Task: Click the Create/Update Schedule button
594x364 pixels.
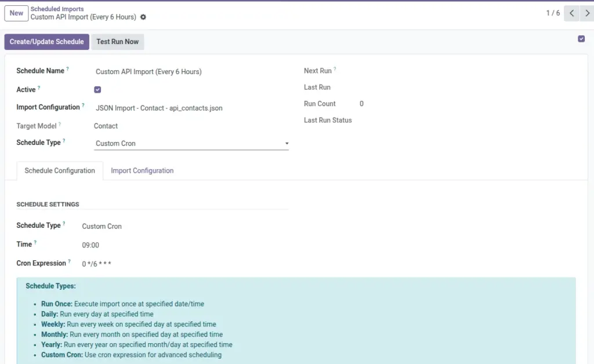Action: 46,42
